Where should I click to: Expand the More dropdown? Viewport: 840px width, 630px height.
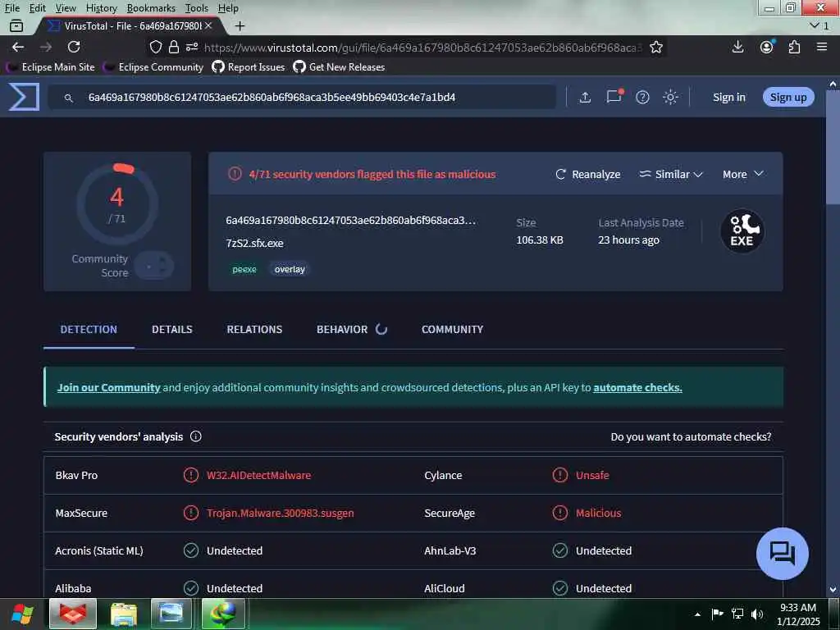(x=743, y=174)
